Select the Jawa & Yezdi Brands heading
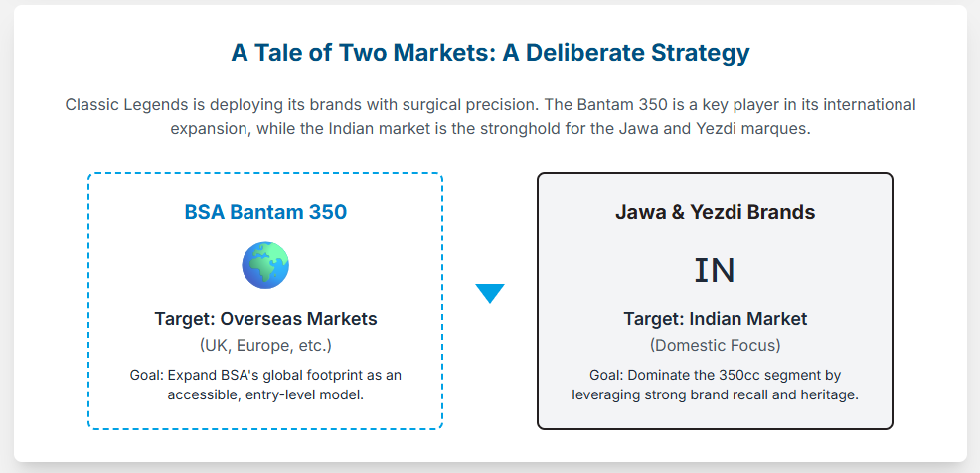Viewport: 980px width, 473px height. pyautogui.click(x=715, y=212)
